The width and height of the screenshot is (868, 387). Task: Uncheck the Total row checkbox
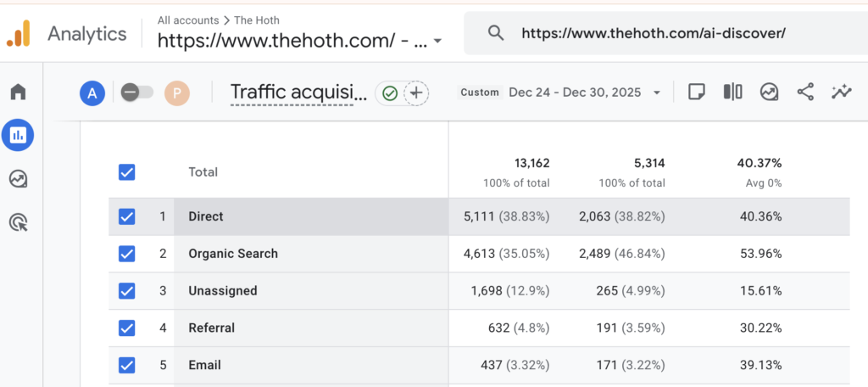point(127,172)
